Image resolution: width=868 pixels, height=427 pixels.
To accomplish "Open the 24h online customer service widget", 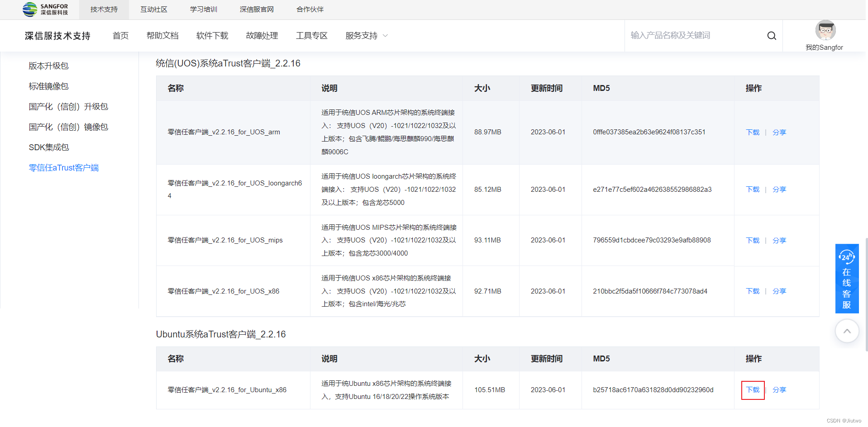I will coord(847,279).
